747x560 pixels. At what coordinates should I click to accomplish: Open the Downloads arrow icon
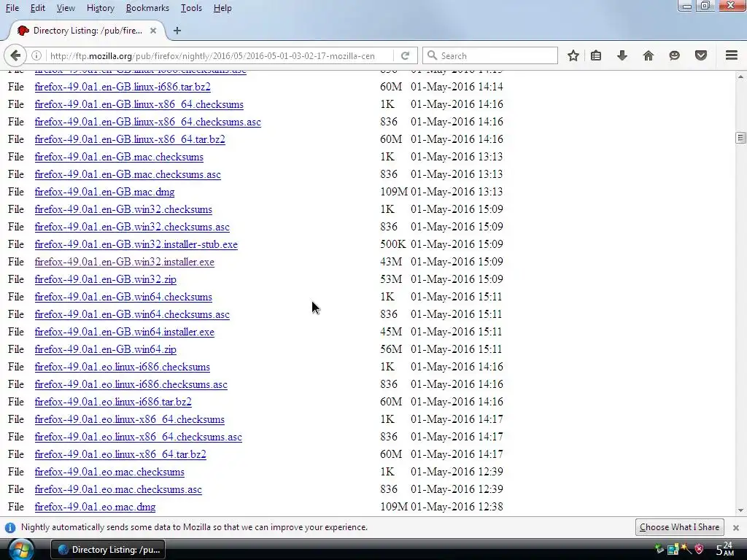[x=622, y=55]
